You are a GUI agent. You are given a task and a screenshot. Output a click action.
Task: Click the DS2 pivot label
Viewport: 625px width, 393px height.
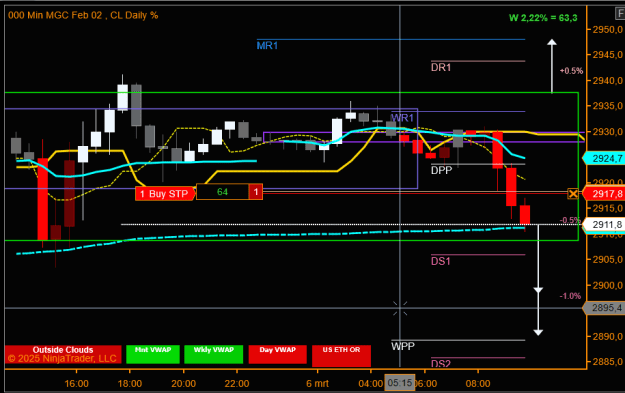coord(440,364)
